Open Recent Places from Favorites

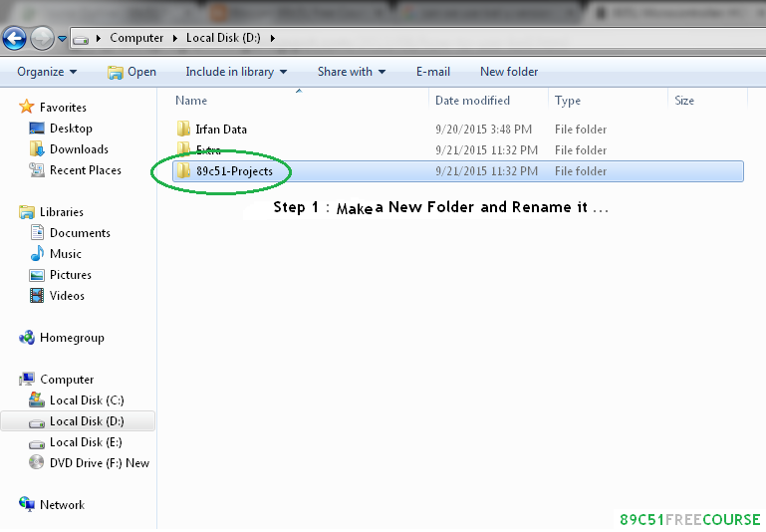point(86,170)
